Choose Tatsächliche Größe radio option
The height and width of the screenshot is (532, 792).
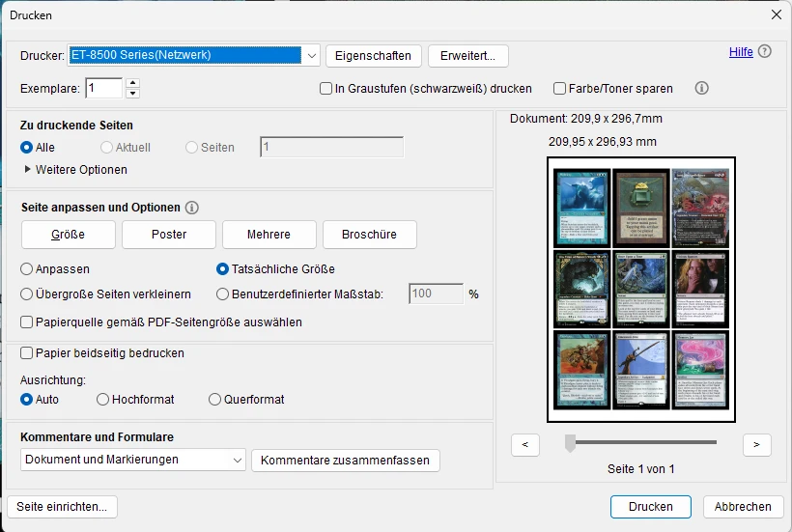tap(222, 269)
